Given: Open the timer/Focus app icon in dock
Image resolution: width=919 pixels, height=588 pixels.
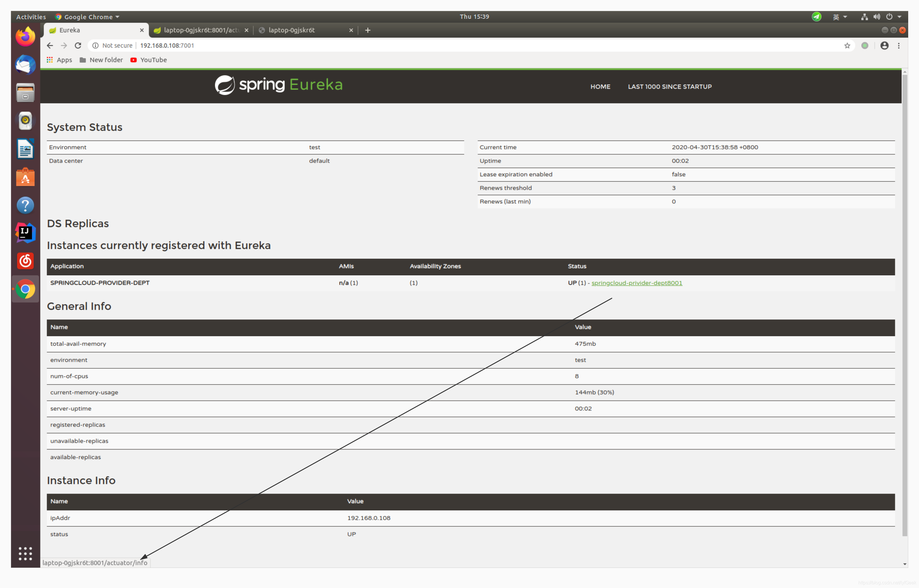Looking at the screenshot, I should point(25,261).
